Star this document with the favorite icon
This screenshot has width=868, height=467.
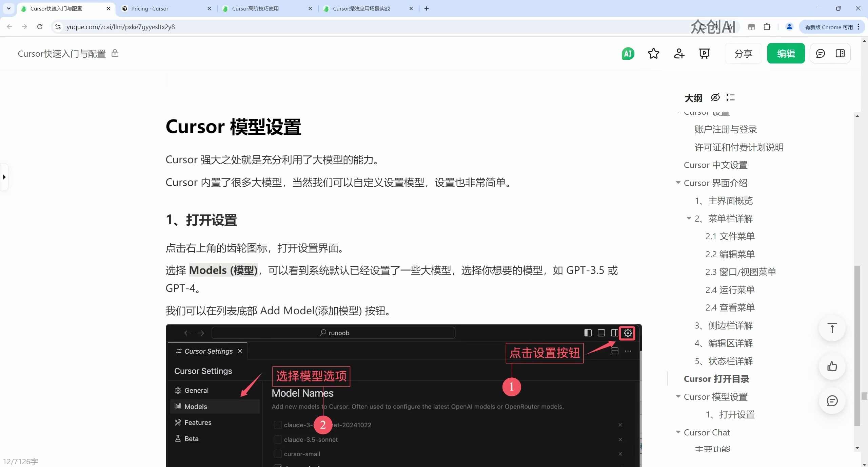(x=653, y=54)
